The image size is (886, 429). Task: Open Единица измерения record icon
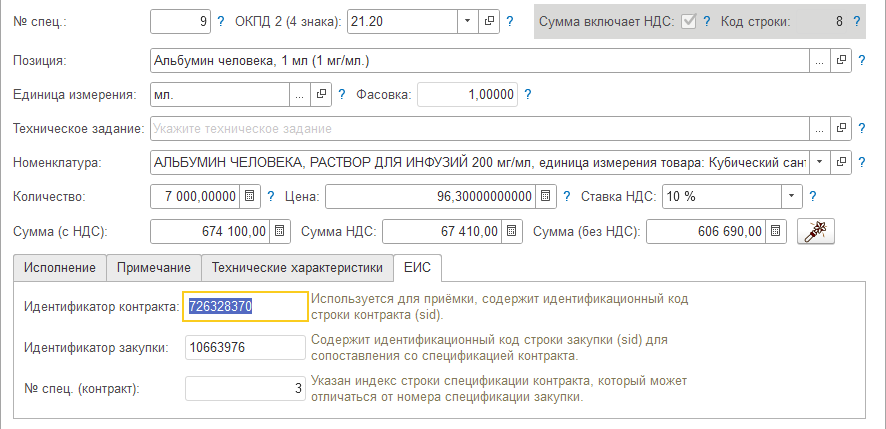(321, 94)
